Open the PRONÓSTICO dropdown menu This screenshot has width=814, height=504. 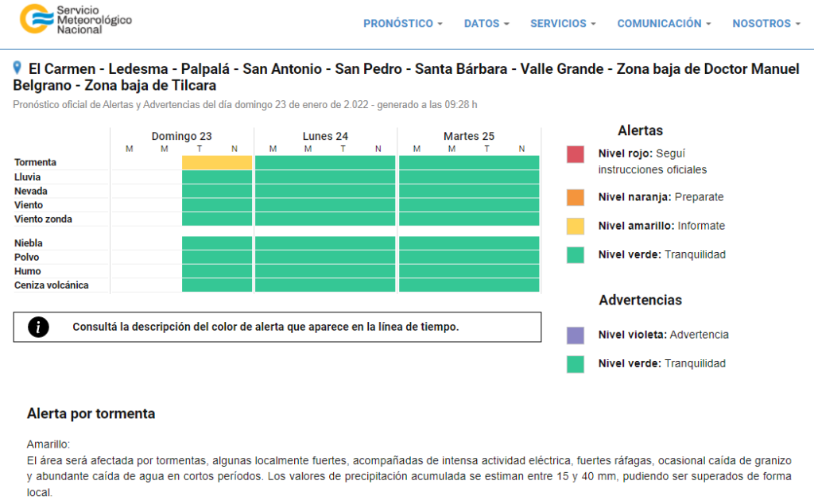(403, 24)
